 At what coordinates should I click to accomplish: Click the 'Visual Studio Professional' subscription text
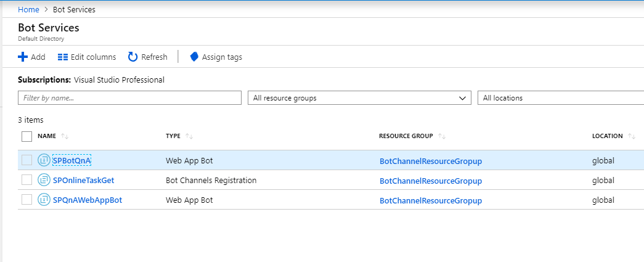point(119,80)
